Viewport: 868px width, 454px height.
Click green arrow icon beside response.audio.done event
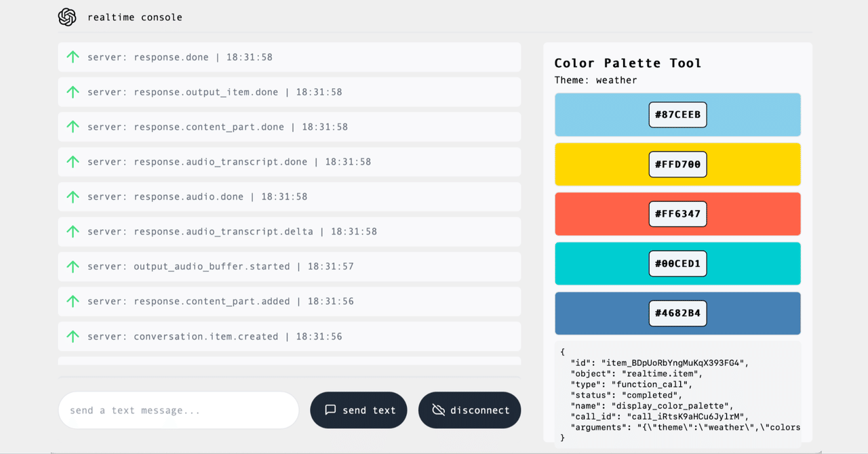[x=73, y=197]
